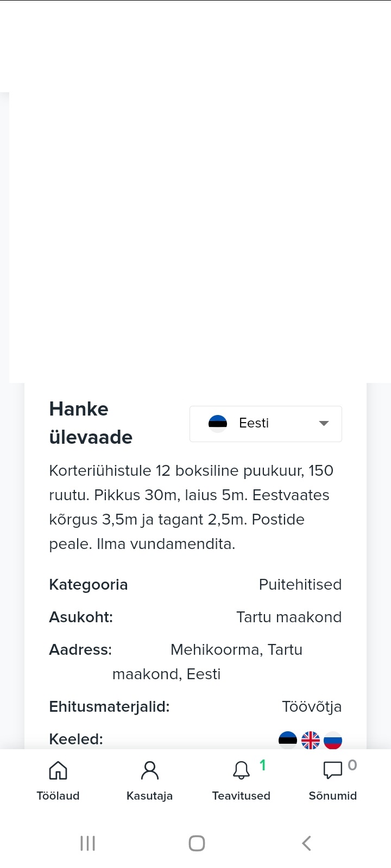Tap the Sõnumid message count badge
This screenshot has height=868, width=391.
(x=352, y=765)
